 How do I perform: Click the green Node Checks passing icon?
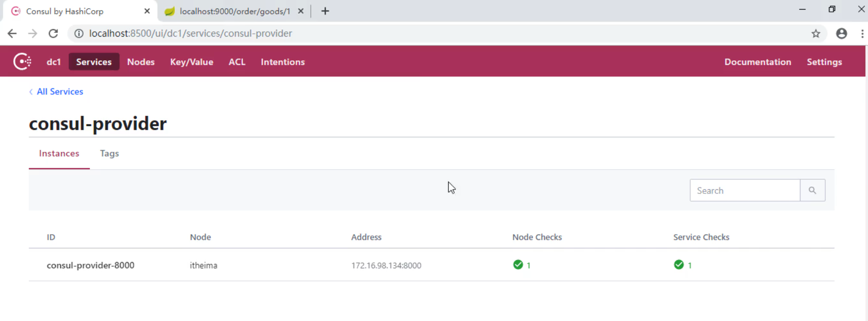click(x=518, y=265)
